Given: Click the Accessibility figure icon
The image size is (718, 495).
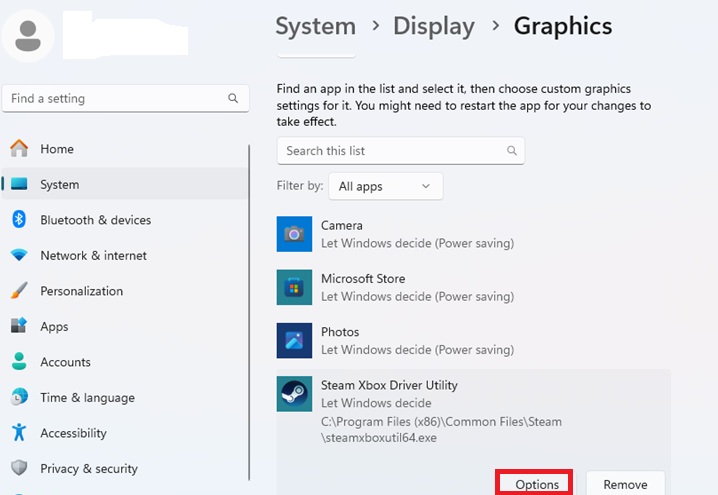Looking at the screenshot, I should coord(19,432).
